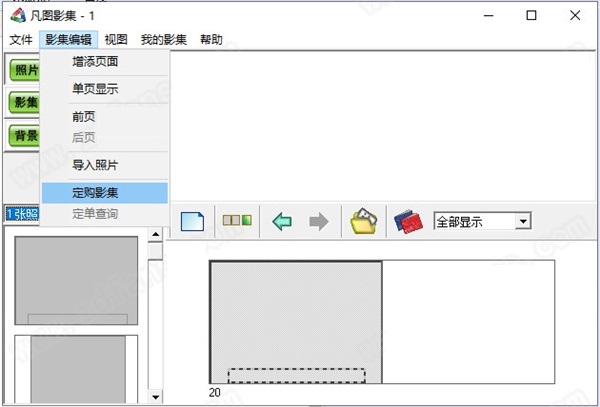Open the 全部显示 dropdown
The height and width of the screenshot is (407, 600).
coord(523,221)
